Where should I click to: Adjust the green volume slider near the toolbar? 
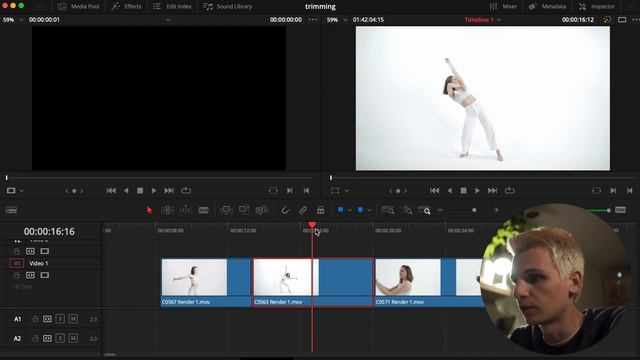(608, 210)
